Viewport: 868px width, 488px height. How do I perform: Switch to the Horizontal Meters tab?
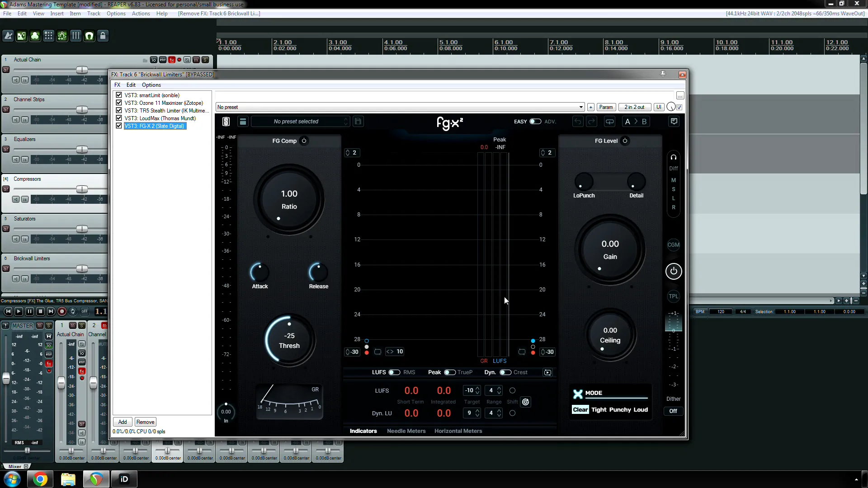pos(458,431)
